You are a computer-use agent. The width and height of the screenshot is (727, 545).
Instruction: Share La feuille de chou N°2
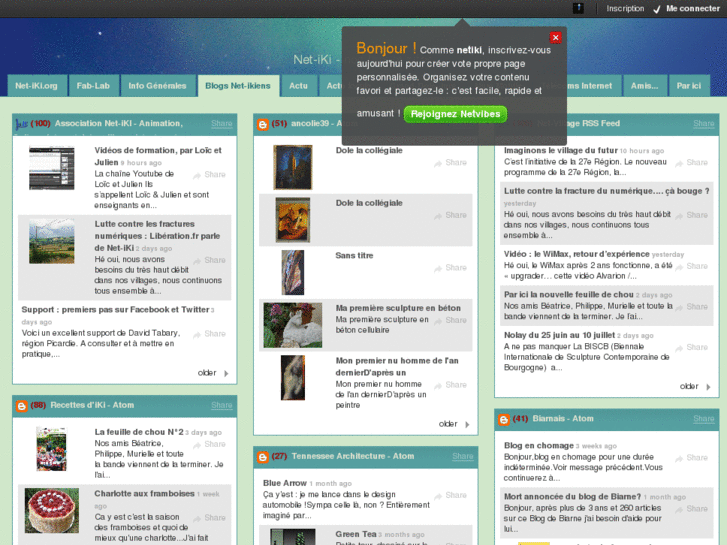coord(209,444)
